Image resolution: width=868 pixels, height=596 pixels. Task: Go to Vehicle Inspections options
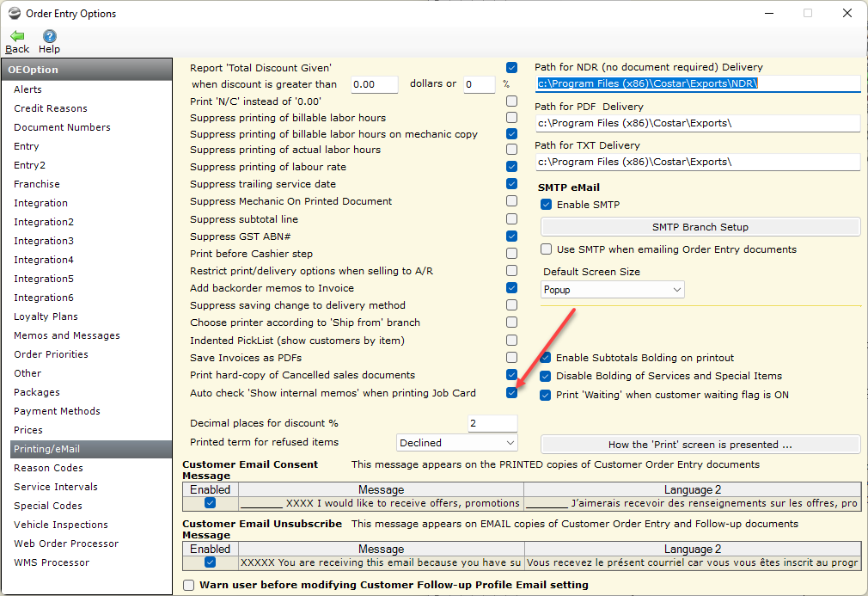61,525
